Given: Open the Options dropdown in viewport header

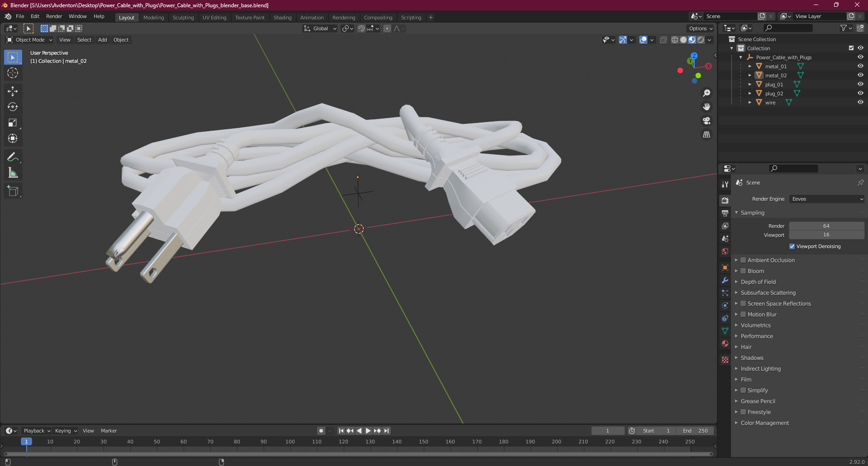Looking at the screenshot, I should tap(701, 28).
